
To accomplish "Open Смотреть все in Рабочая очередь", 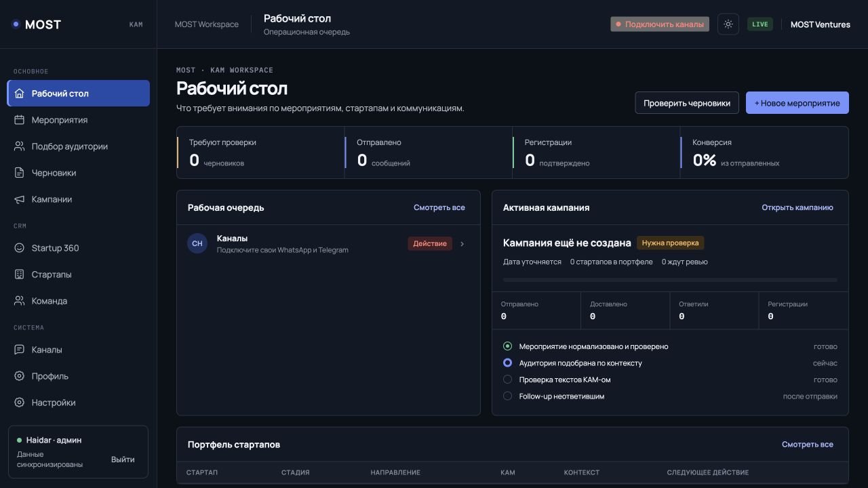I will (439, 207).
